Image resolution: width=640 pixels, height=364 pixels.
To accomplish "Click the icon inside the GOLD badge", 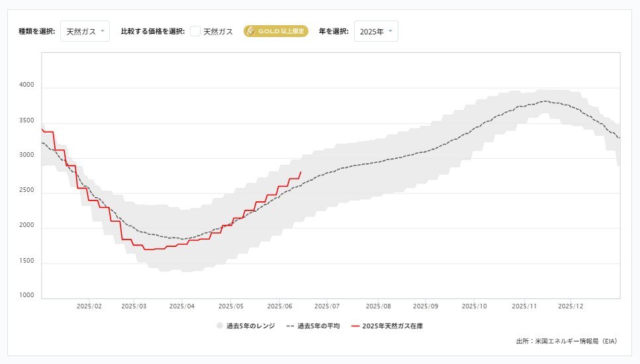I will pyautogui.click(x=251, y=31).
